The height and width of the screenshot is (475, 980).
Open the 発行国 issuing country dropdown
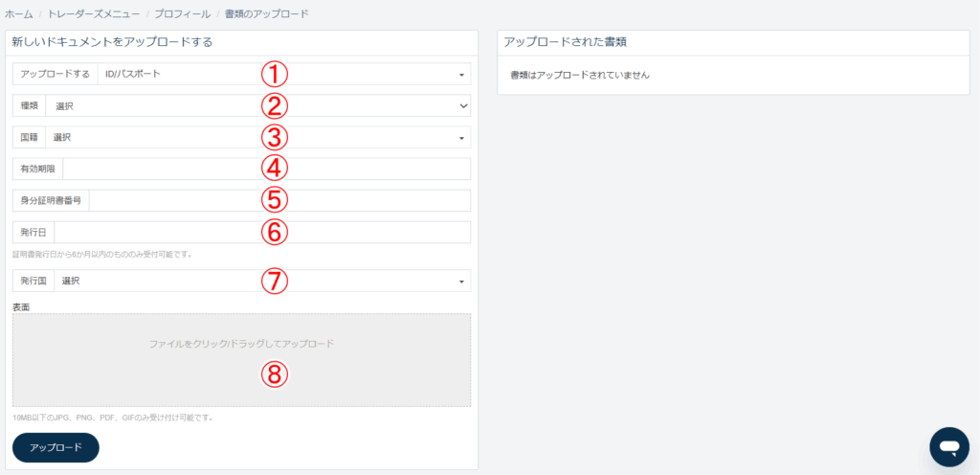262,282
